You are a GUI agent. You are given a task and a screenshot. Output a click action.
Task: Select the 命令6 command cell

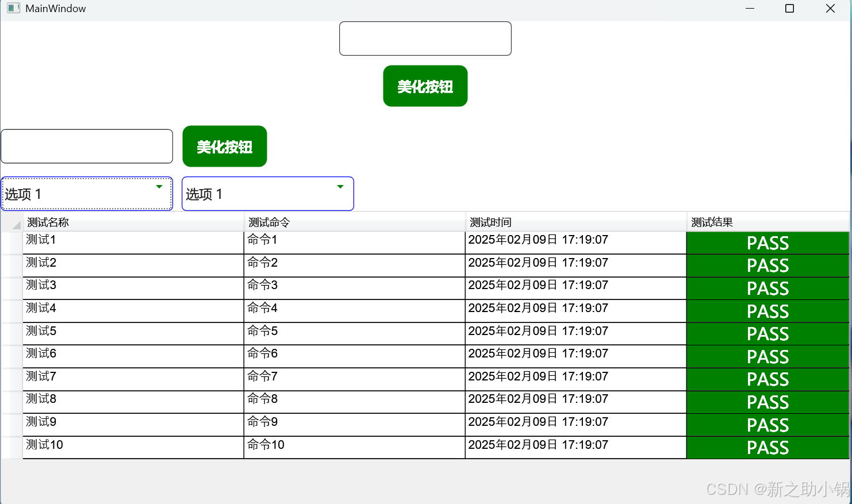point(355,356)
